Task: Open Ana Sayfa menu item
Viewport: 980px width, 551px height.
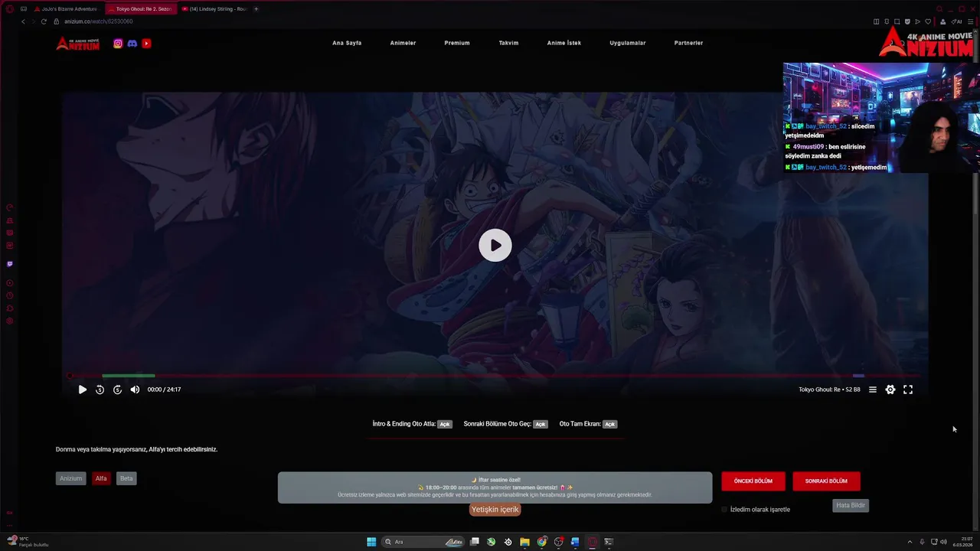Action: [x=347, y=43]
